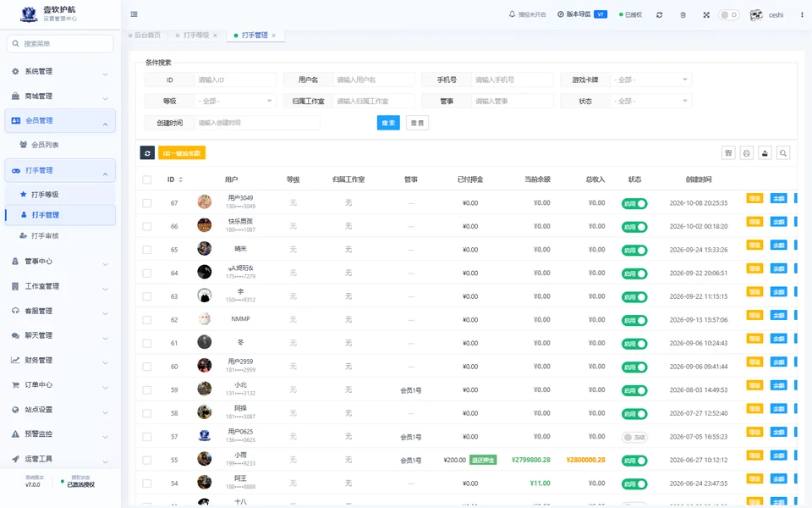Expand 系统管理 menu
The height and width of the screenshot is (508, 812).
61,71
